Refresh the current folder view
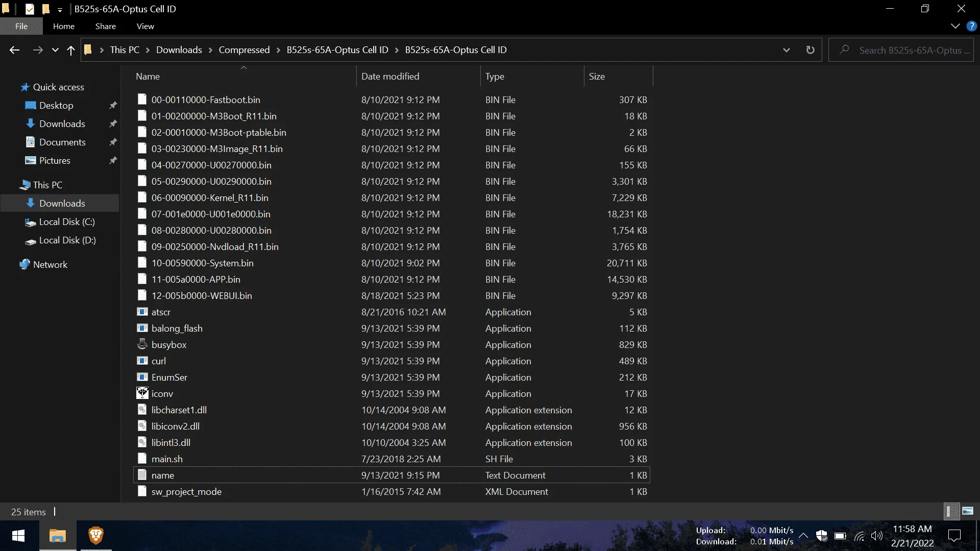The width and height of the screenshot is (980, 551). pyautogui.click(x=810, y=50)
